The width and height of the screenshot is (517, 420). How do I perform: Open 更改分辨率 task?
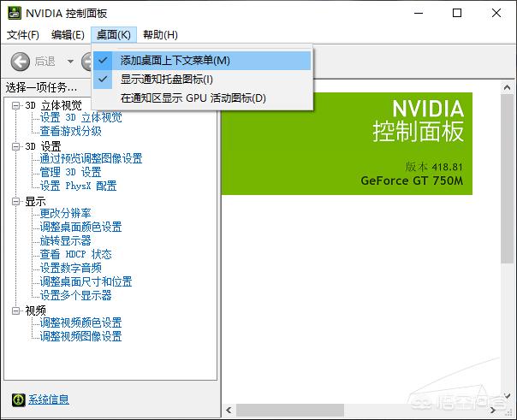pyautogui.click(x=65, y=213)
